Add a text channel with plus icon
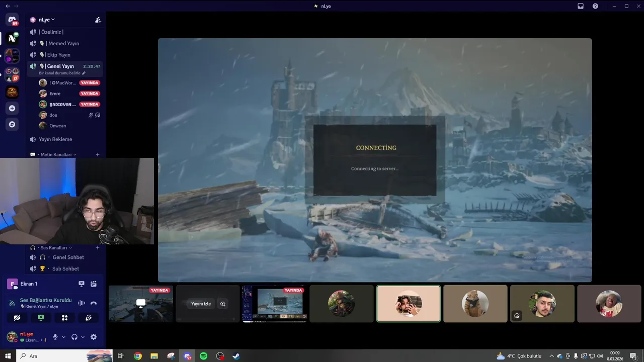 [98, 154]
